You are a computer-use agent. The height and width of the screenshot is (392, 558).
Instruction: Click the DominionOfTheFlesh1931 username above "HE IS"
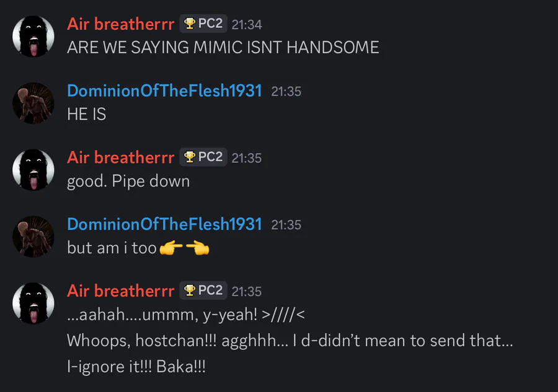(164, 91)
